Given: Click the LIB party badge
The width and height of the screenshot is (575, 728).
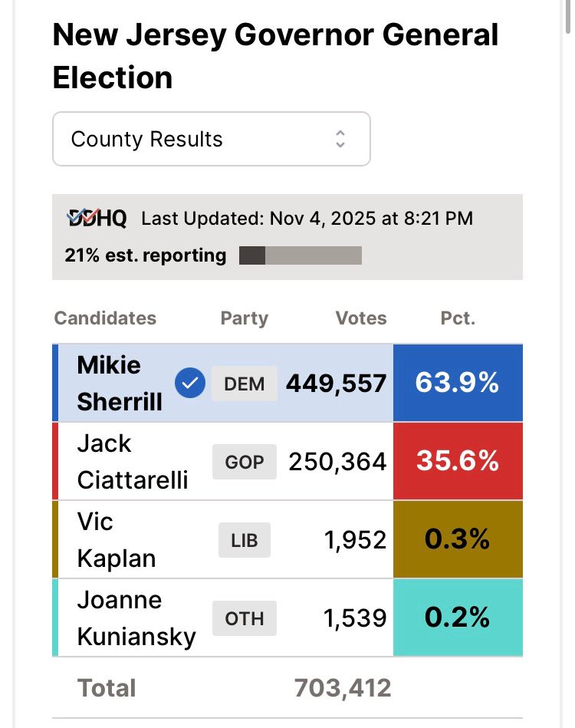Looking at the screenshot, I should [x=244, y=540].
